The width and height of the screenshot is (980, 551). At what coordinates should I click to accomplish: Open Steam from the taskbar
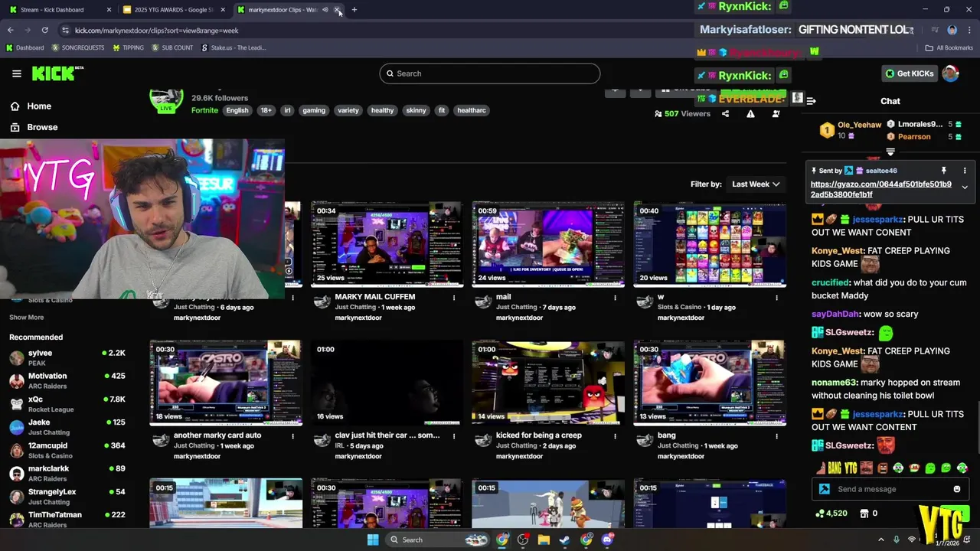point(565,540)
